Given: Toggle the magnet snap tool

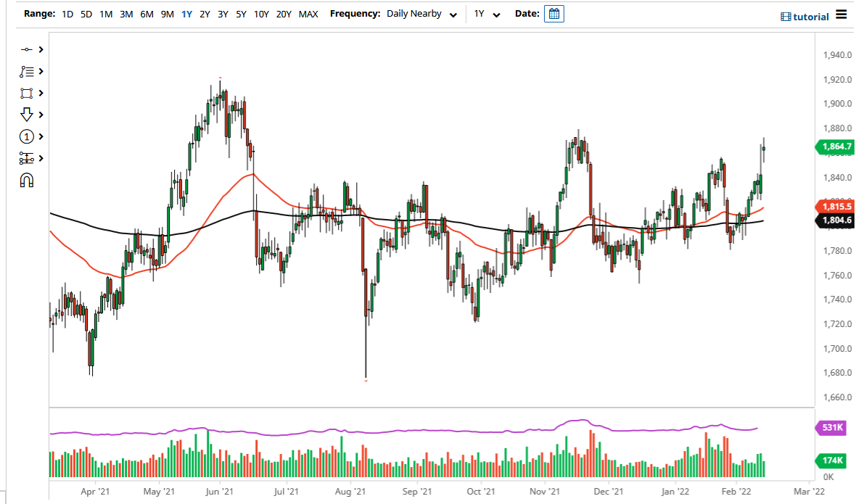Looking at the screenshot, I should [26, 180].
